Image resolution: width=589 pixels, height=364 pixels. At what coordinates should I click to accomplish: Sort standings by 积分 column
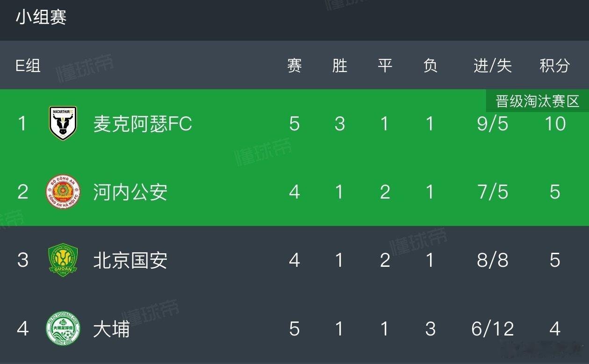554,66
